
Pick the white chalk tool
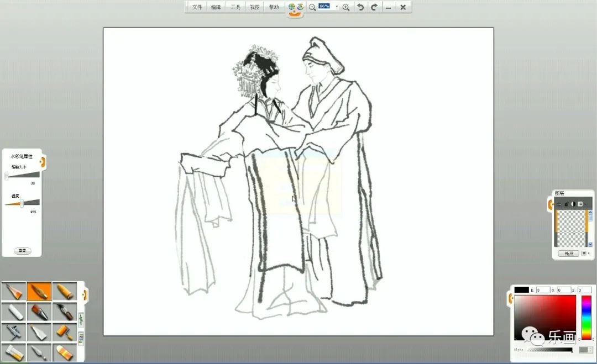pyautogui.click(x=14, y=312)
